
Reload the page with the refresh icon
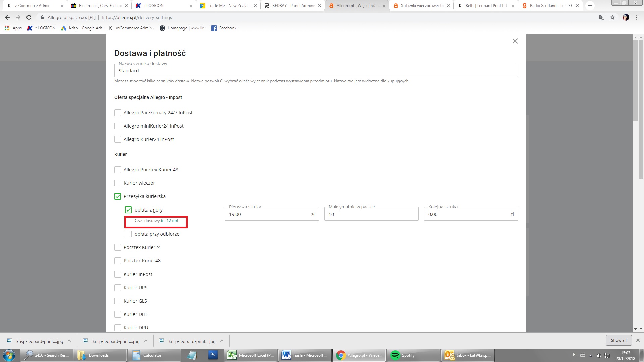(x=29, y=17)
